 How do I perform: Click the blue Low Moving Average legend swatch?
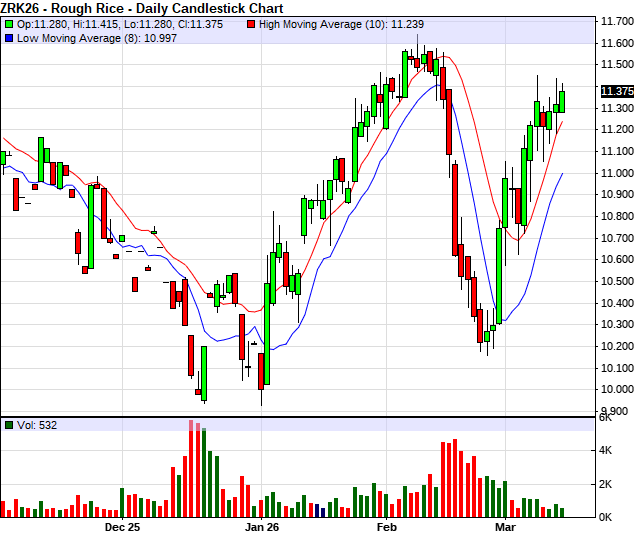click(9, 38)
